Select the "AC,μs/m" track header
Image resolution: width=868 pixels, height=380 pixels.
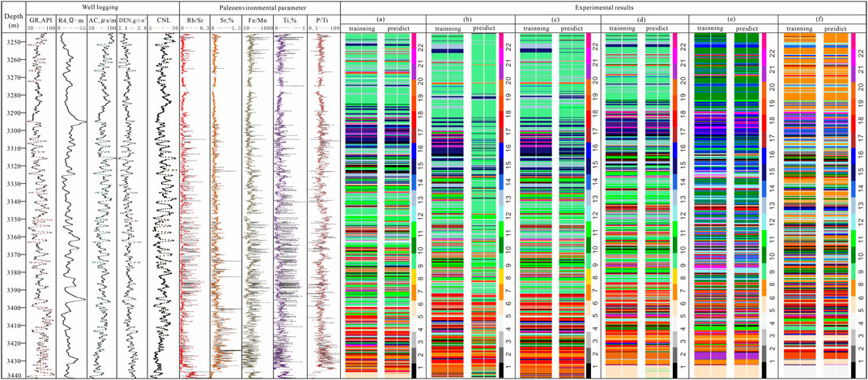(x=102, y=20)
